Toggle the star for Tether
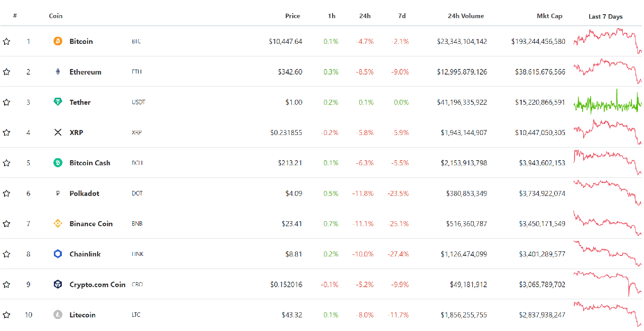 point(7,102)
